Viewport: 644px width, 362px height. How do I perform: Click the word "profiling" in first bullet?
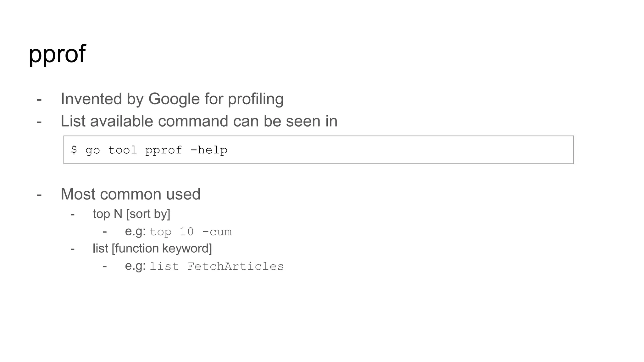pos(255,99)
